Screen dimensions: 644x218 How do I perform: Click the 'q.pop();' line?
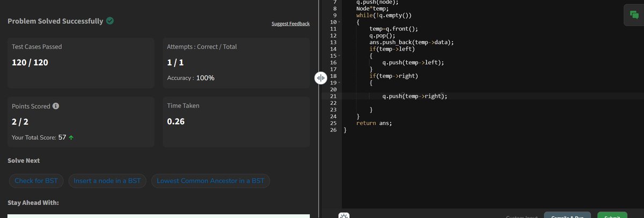pos(382,35)
